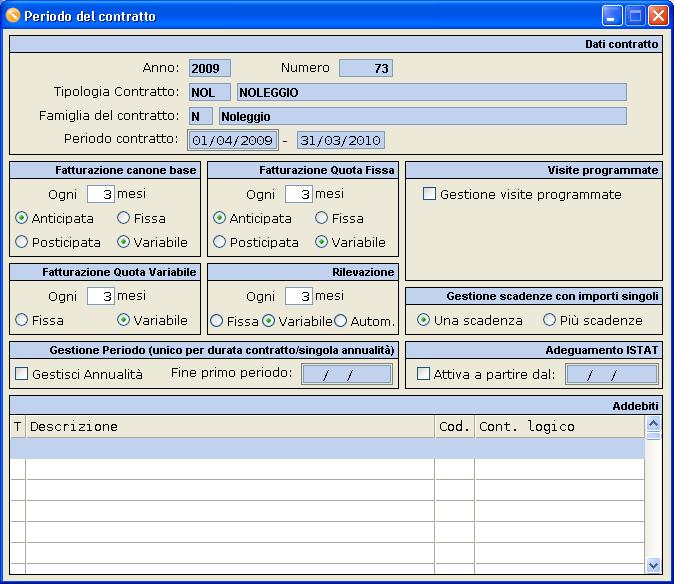
Task: Minimize the Periodo del contratto window
Action: click(611, 16)
